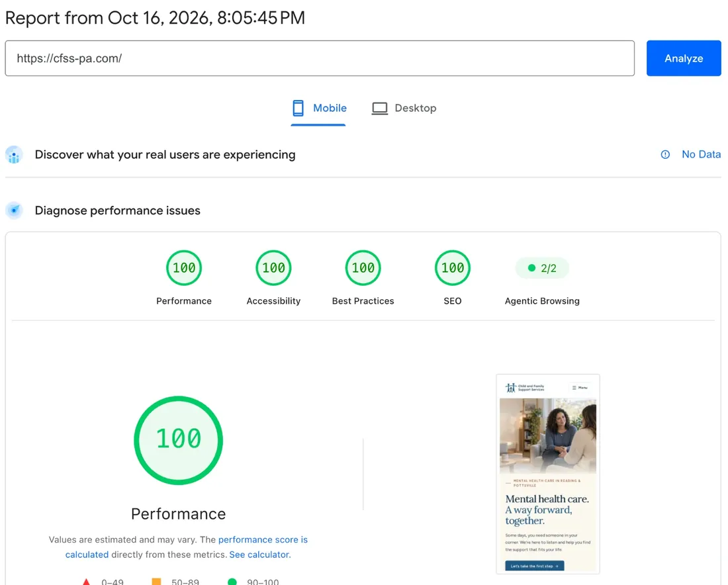Click the No Data info icon
The height and width of the screenshot is (585, 728).
(665, 155)
